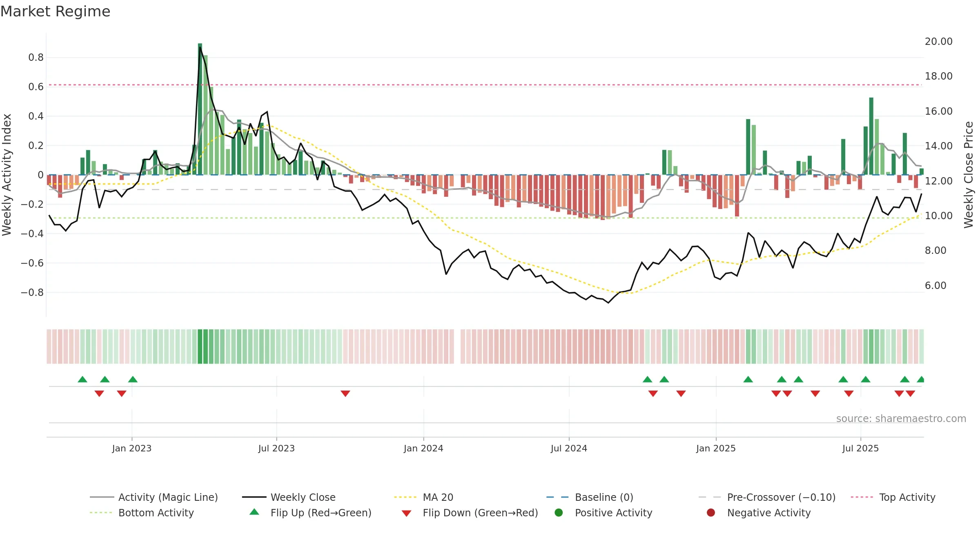Click the tallest green activity bar near 0.9
This screenshot has height=551, width=980.
pos(200,109)
